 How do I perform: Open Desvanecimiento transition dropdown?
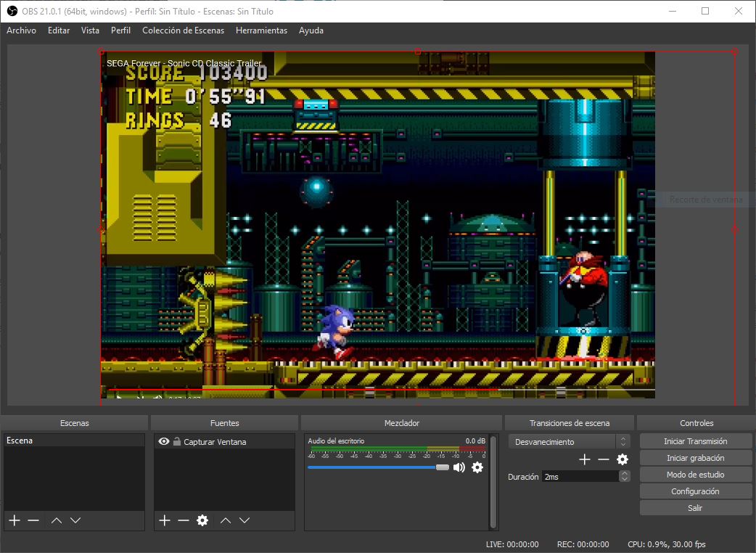click(569, 442)
